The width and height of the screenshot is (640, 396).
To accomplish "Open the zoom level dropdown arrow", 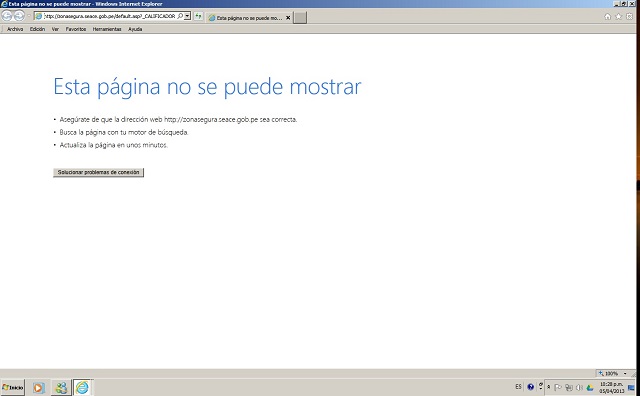I will pos(625,374).
